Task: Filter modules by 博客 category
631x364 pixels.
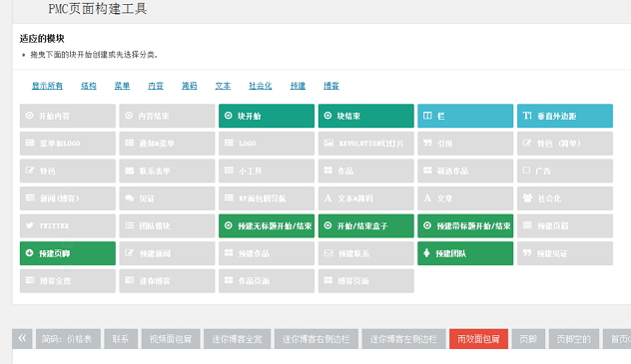Action: [331, 86]
